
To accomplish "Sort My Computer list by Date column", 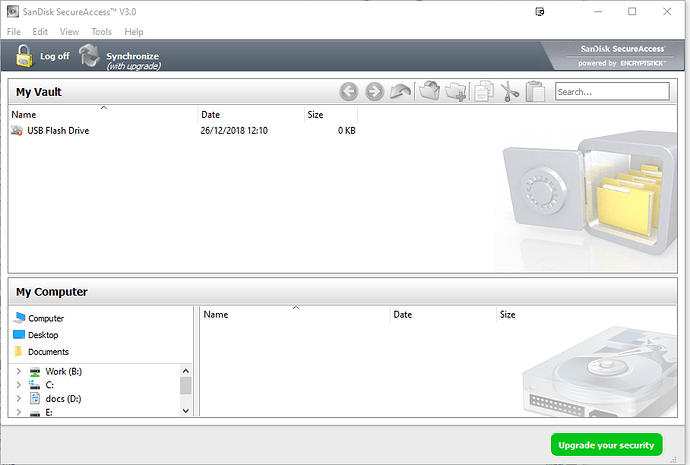I will [x=443, y=315].
